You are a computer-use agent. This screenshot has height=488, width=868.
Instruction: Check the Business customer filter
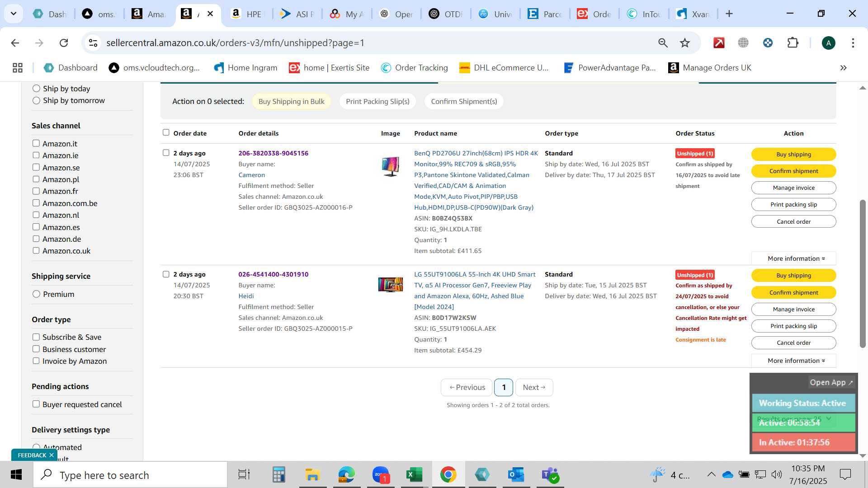coord(36,349)
